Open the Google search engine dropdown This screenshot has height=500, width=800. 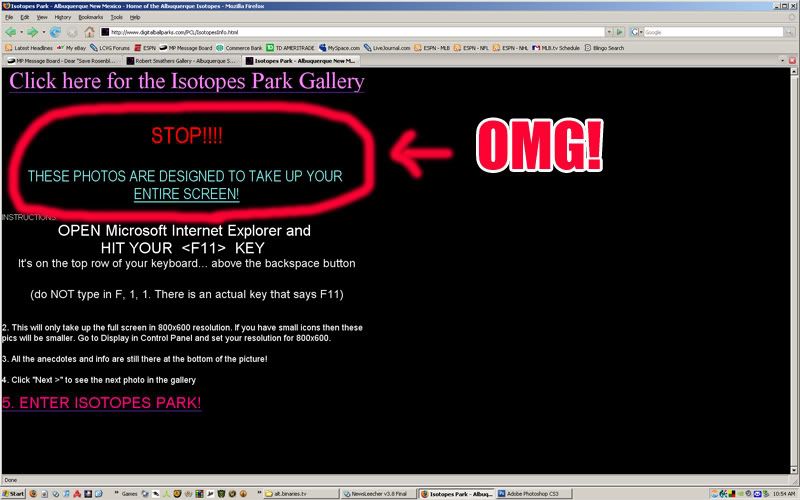(637, 32)
